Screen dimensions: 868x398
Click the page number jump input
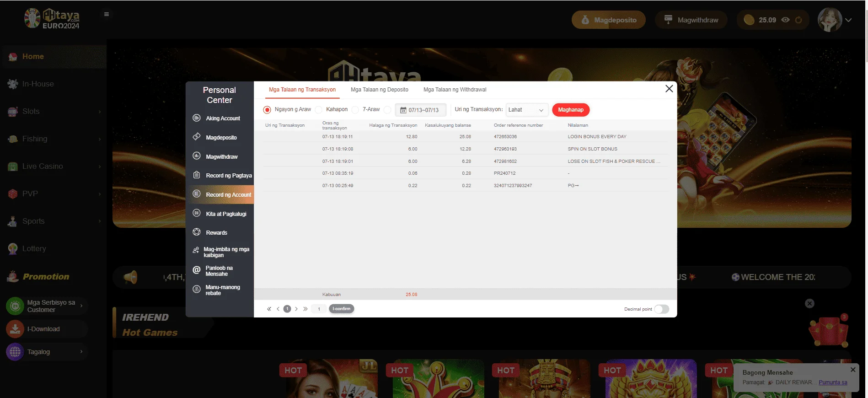319,309
